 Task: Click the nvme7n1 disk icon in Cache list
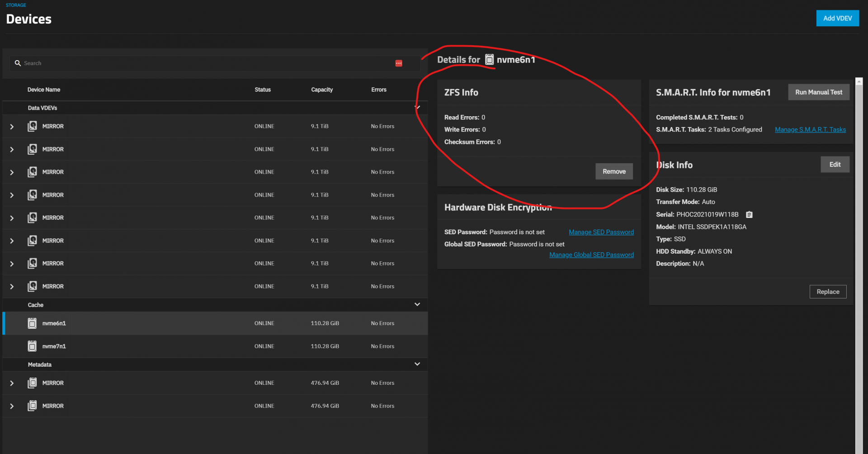coord(32,346)
